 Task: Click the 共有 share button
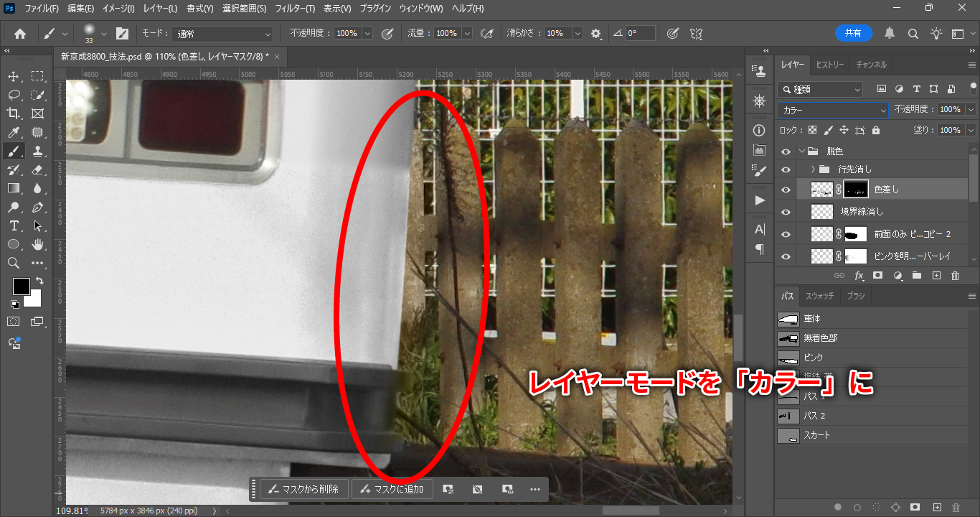click(853, 33)
